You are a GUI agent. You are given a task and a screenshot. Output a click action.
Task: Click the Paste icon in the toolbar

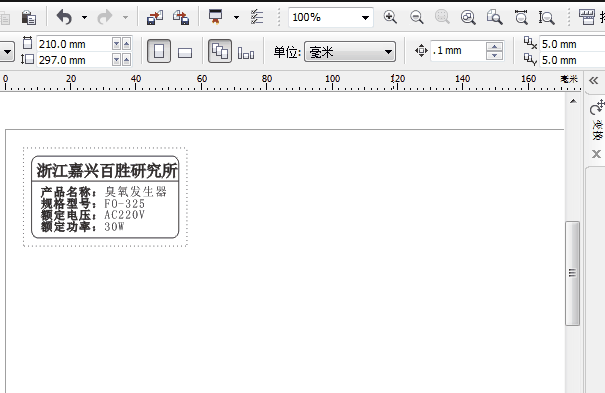tap(29, 17)
